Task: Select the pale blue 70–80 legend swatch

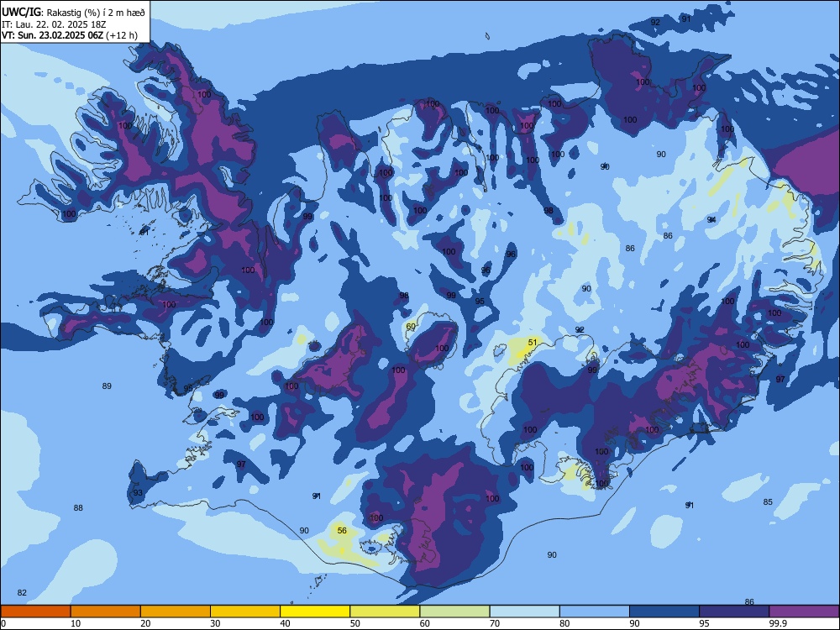Action: (524, 612)
